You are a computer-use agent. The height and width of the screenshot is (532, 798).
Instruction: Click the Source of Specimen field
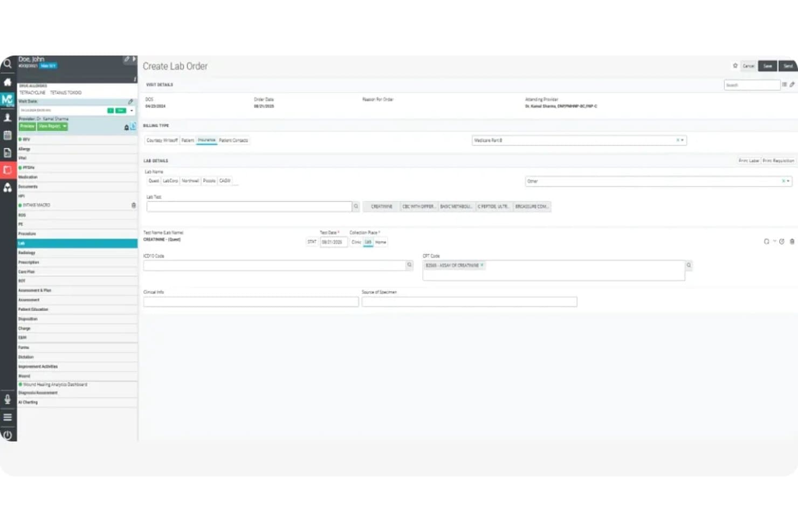coord(469,302)
